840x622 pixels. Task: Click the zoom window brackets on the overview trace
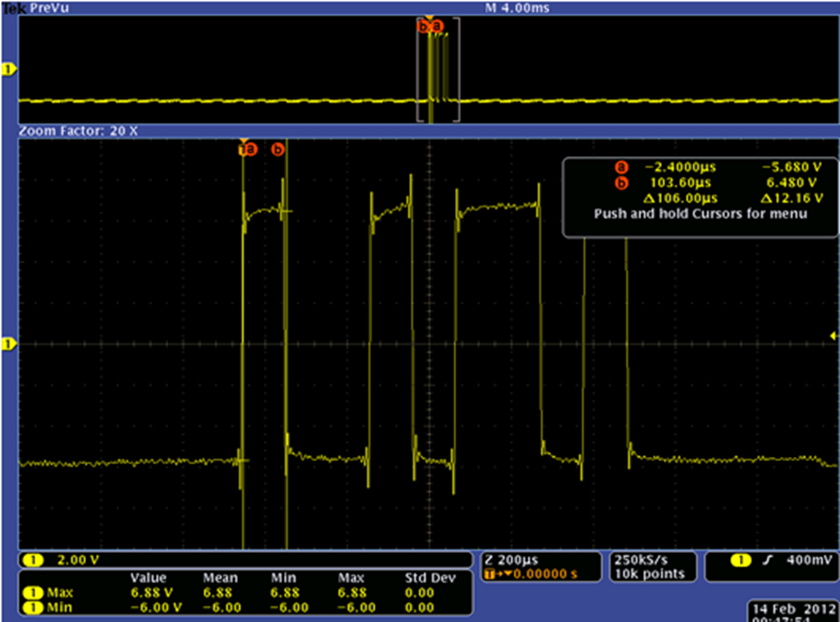tap(438, 70)
